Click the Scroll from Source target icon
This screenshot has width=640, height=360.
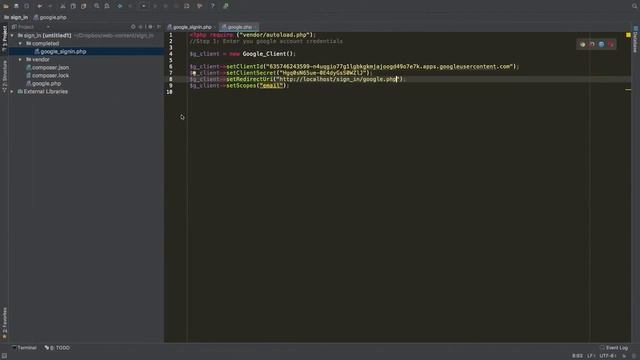(133, 27)
